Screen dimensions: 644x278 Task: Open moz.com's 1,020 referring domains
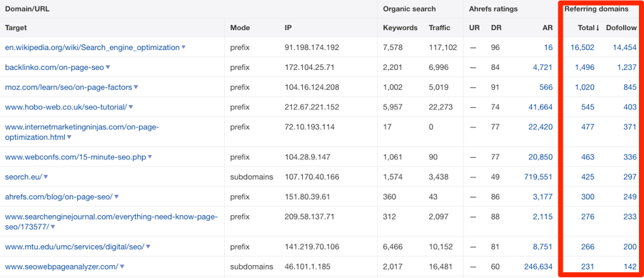585,87
